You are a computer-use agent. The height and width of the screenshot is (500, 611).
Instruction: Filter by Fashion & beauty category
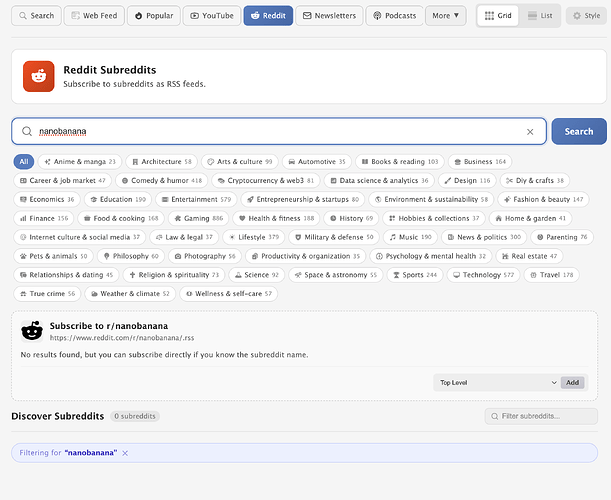(544, 199)
